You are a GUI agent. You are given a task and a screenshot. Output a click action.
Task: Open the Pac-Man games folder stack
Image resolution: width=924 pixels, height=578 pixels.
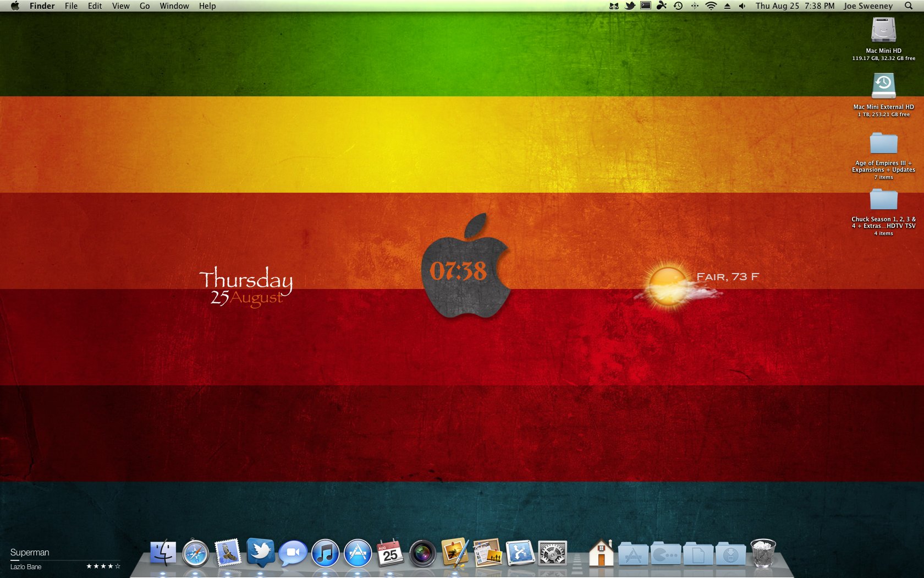point(665,554)
